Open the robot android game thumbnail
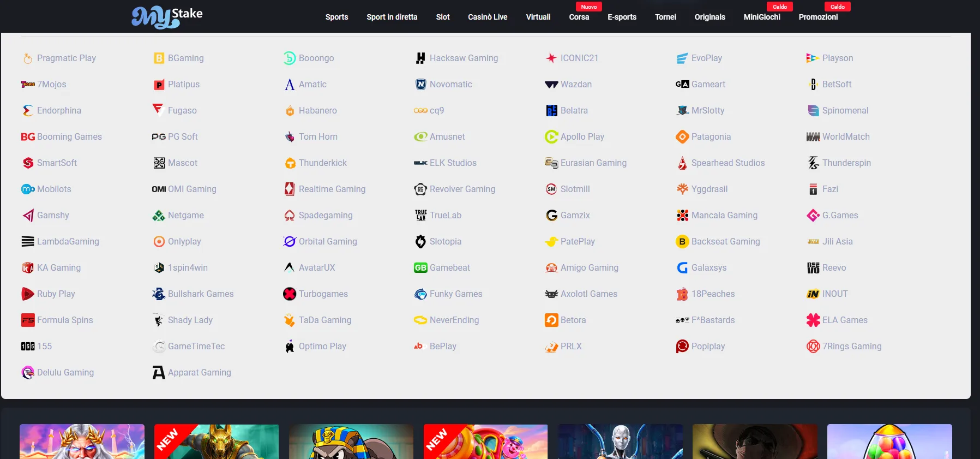 coord(621,442)
